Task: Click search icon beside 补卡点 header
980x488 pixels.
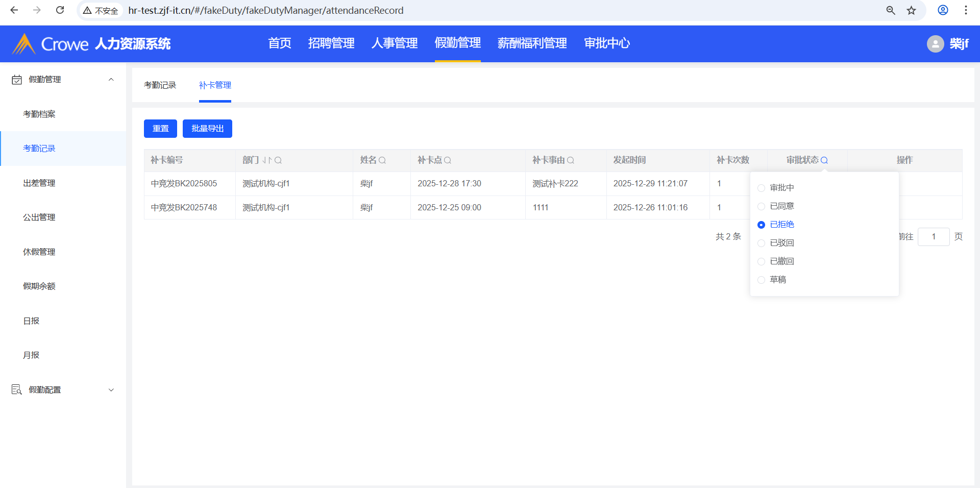Action: pyautogui.click(x=448, y=160)
